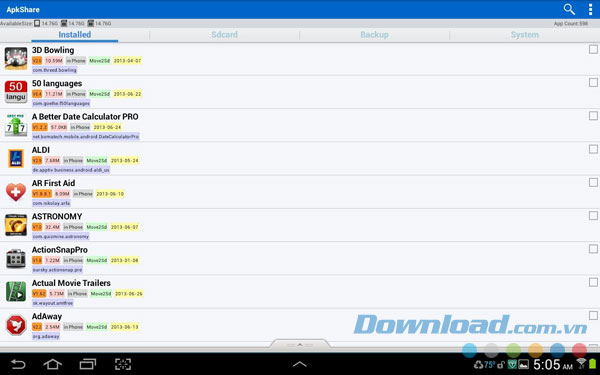This screenshot has height=375, width=600.
Task: Tap the Actual Movie Trailers icon
Action: (16, 292)
